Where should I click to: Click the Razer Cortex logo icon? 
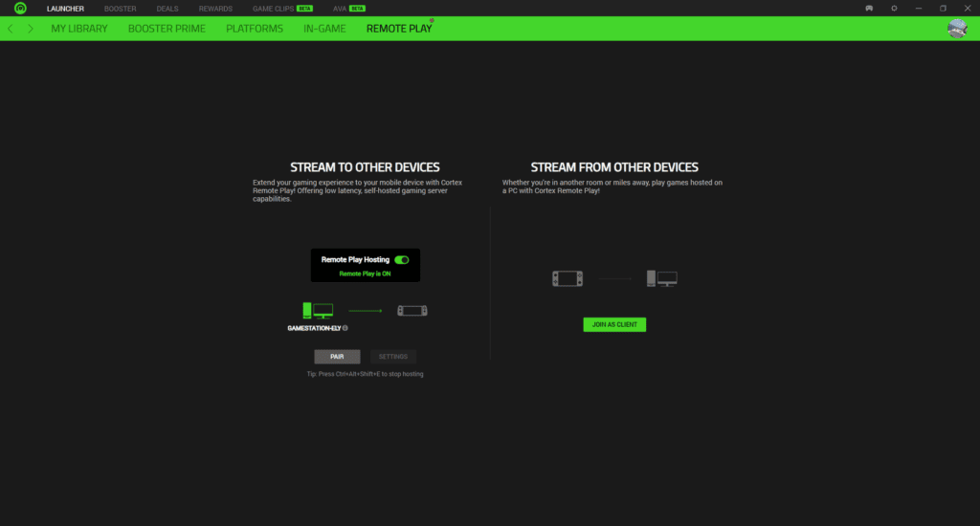point(20,9)
